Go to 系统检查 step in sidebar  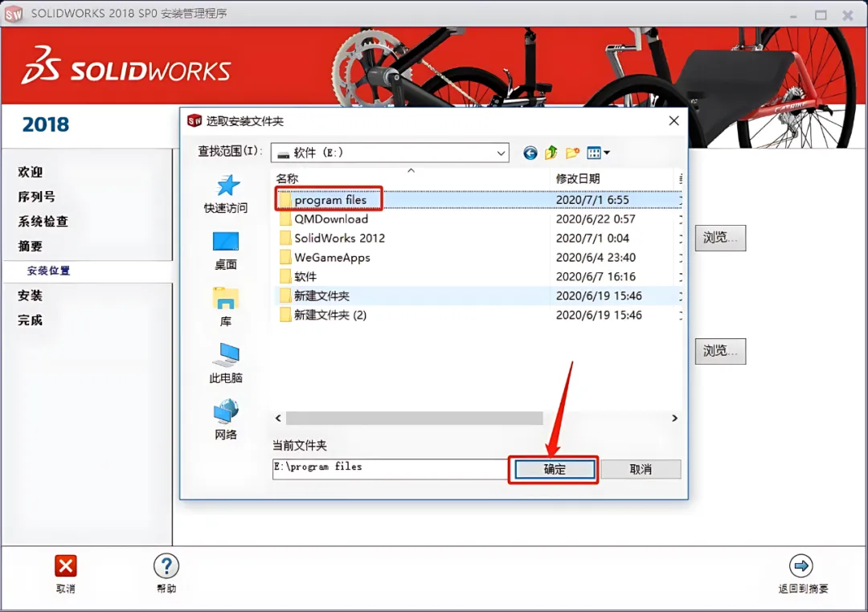pos(43,222)
